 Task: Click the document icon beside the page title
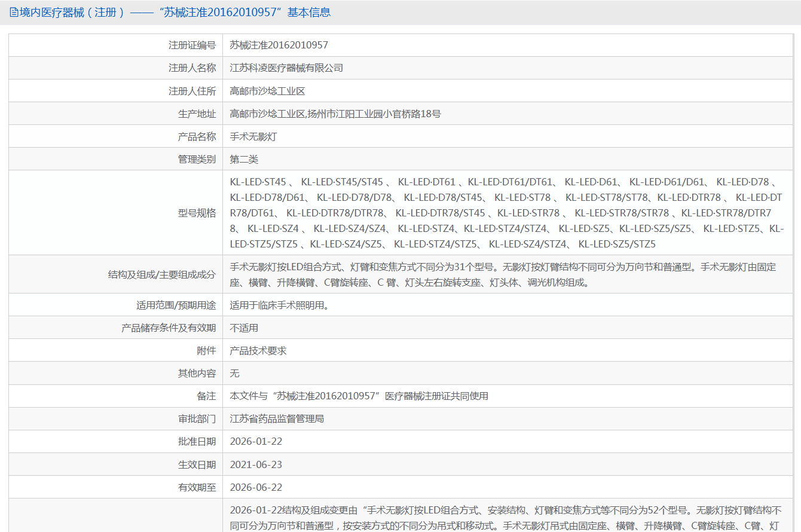click(14, 12)
